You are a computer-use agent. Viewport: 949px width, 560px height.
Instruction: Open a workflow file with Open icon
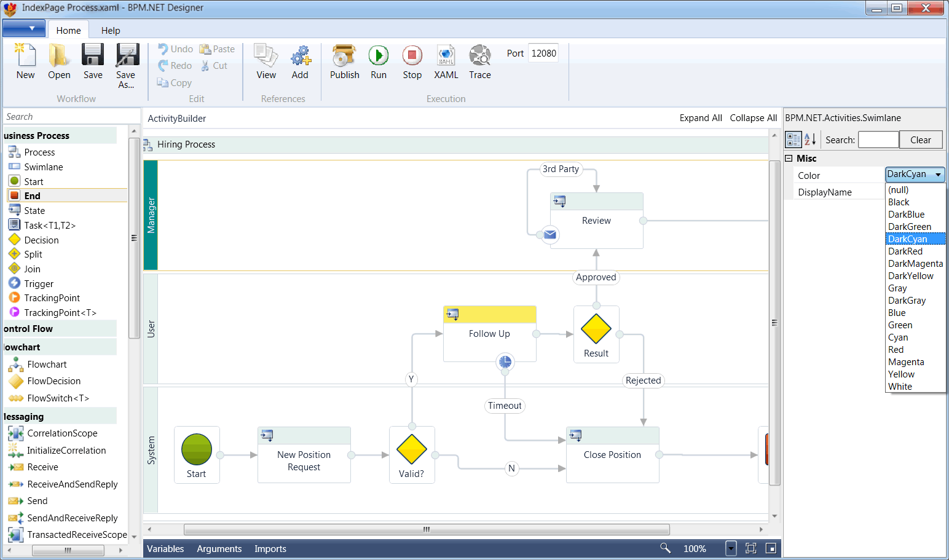coord(59,62)
